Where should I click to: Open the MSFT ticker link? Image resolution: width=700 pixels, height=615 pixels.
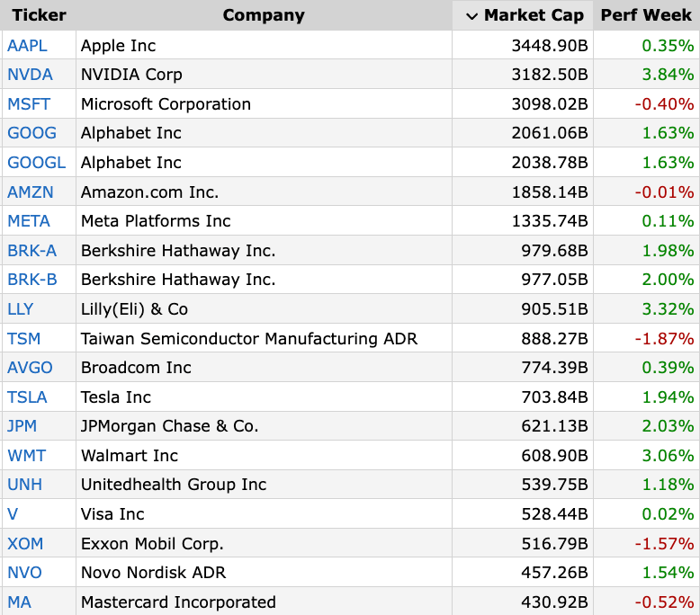pyautogui.click(x=29, y=104)
